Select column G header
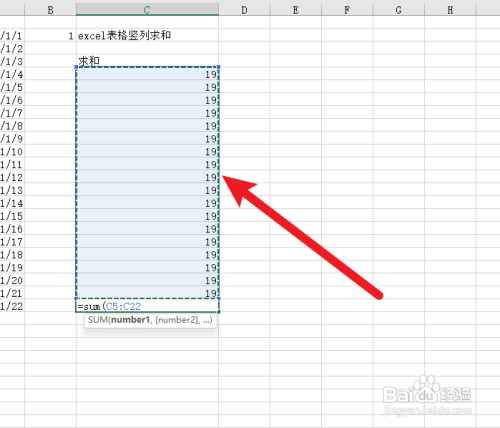The height and width of the screenshot is (428, 500). pos(398,10)
